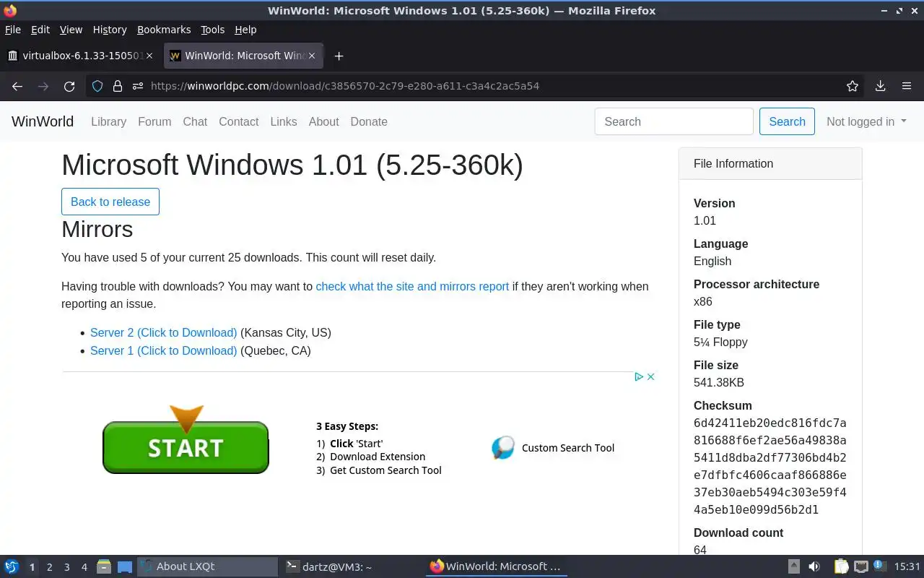924x578 pixels.
Task: Open the Donate nav link
Action: [x=369, y=121]
